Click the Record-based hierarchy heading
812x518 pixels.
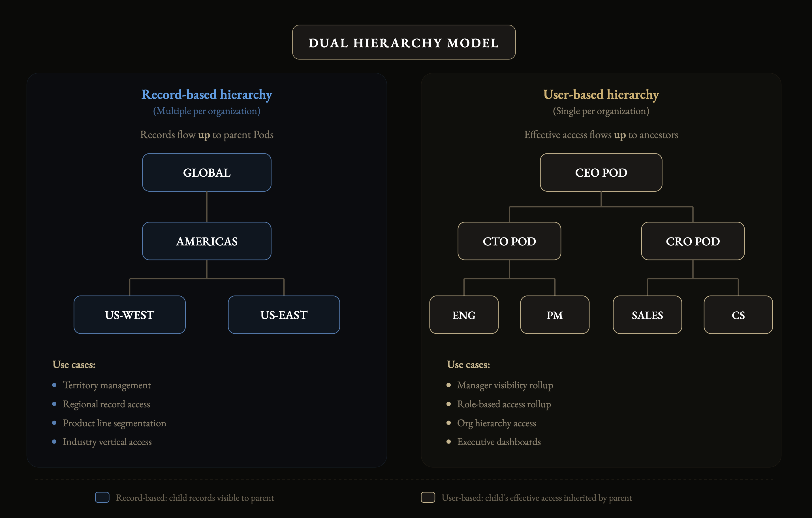point(206,95)
